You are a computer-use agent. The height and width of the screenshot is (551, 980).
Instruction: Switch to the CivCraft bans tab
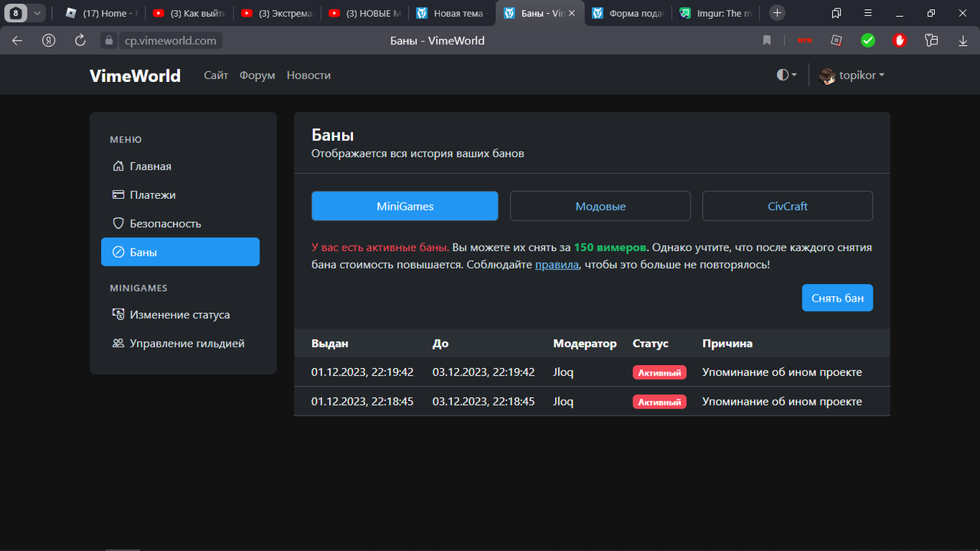click(x=787, y=206)
